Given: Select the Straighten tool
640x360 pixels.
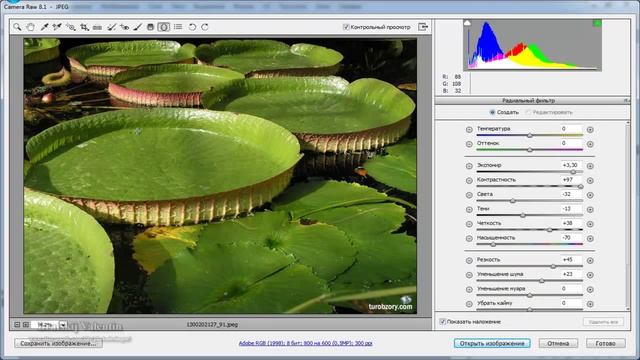Looking at the screenshot, I should (97, 27).
